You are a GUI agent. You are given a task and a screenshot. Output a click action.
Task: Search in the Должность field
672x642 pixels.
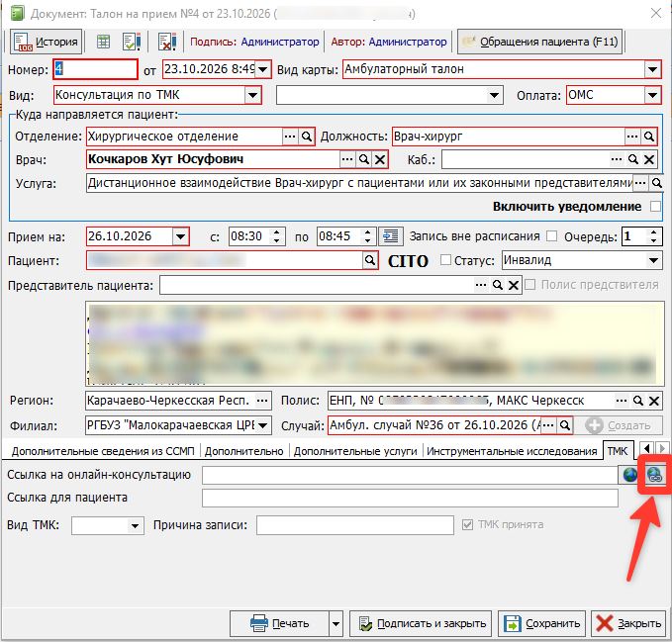point(649,137)
